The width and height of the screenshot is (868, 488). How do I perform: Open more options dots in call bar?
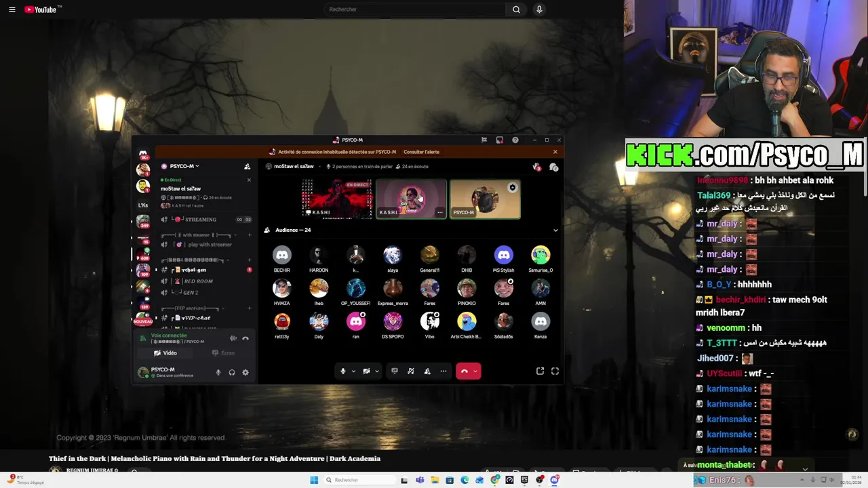(443, 371)
